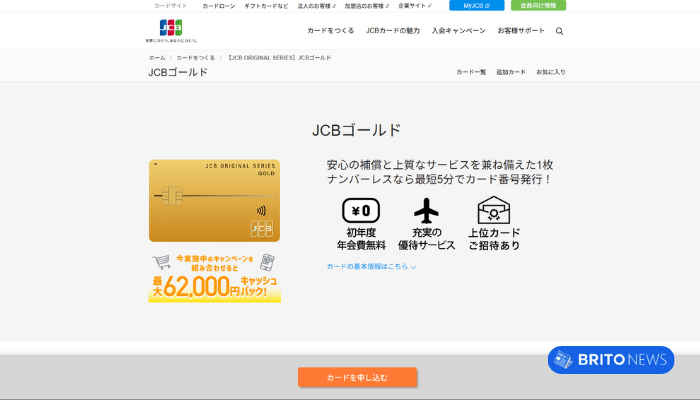Viewport: 700px width, 400px height.
Task: Click the invitation envelope icon
Action: click(494, 210)
